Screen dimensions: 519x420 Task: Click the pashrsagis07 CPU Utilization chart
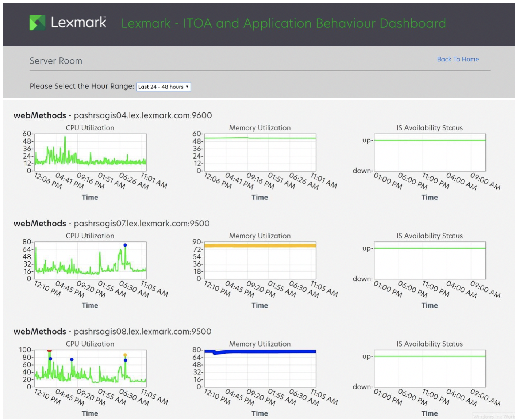90,260
